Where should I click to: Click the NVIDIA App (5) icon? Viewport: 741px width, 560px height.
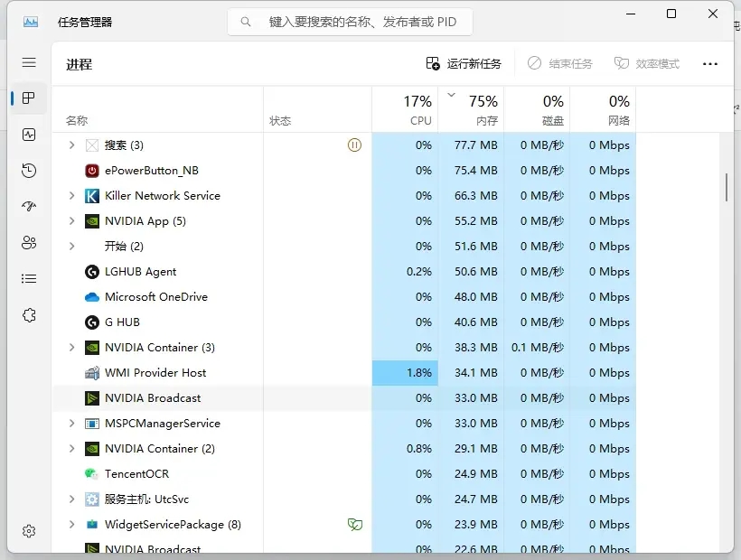(91, 221)
